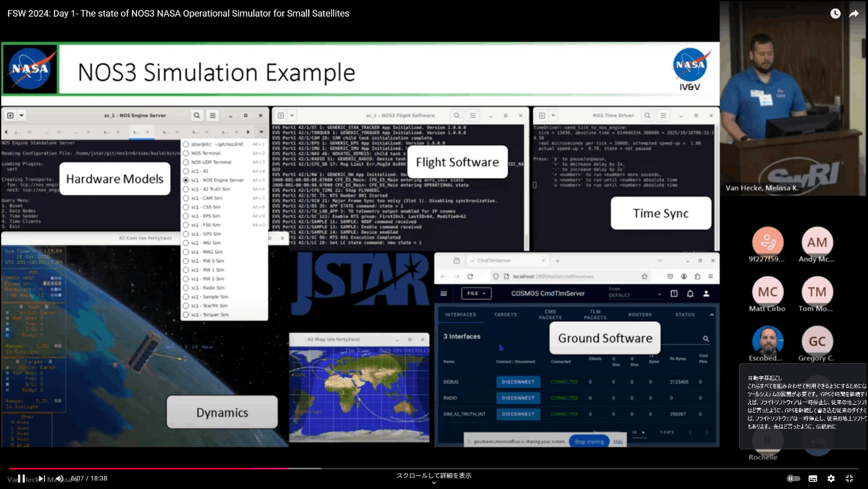Select the CmdTlmServer browser tab

pos(507,261)
